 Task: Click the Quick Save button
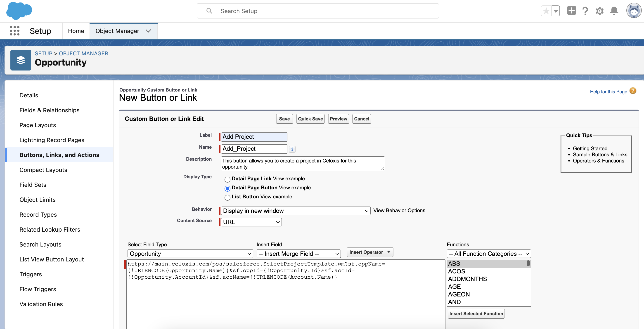[x=310, y=119]
